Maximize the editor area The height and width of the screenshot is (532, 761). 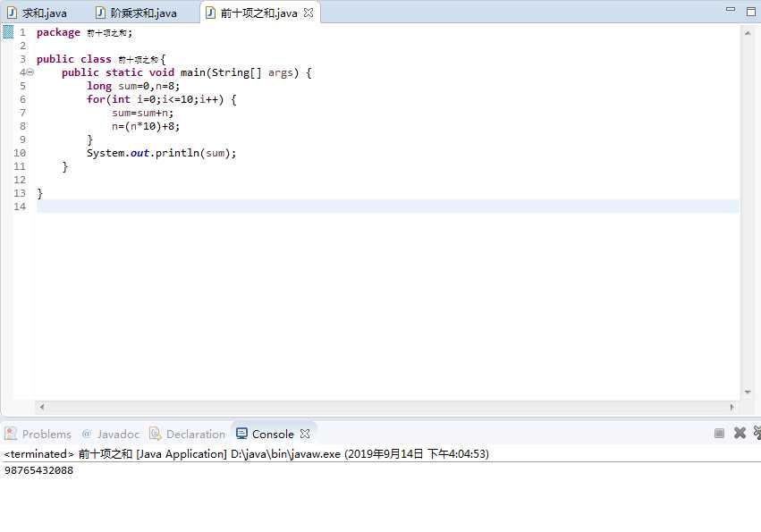point(751,12)
